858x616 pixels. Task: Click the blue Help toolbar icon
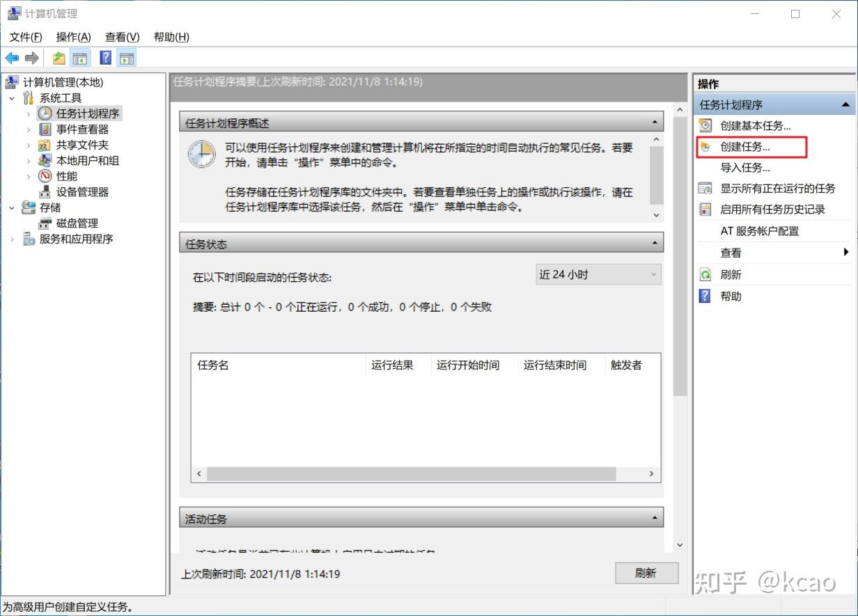point(106,58)
